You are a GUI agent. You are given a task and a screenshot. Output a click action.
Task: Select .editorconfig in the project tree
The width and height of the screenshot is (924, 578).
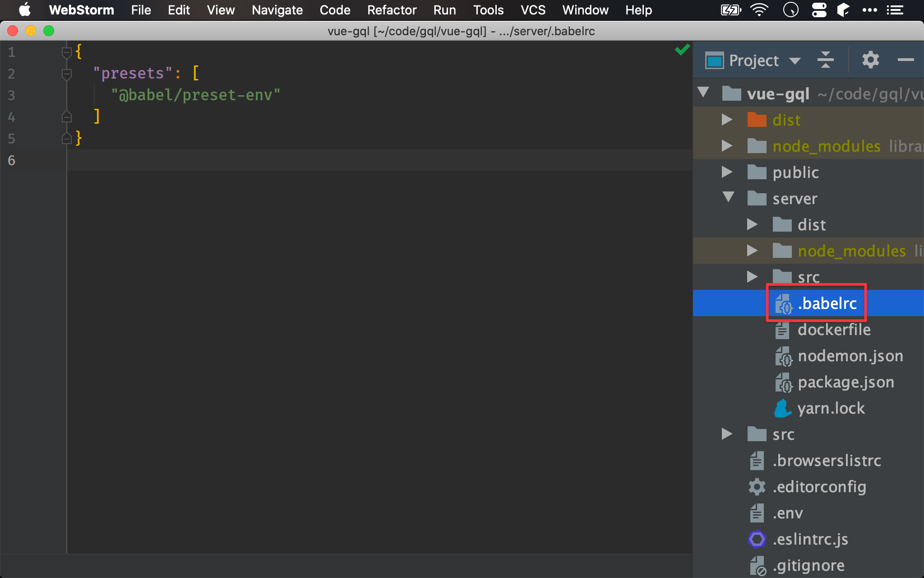819,487
